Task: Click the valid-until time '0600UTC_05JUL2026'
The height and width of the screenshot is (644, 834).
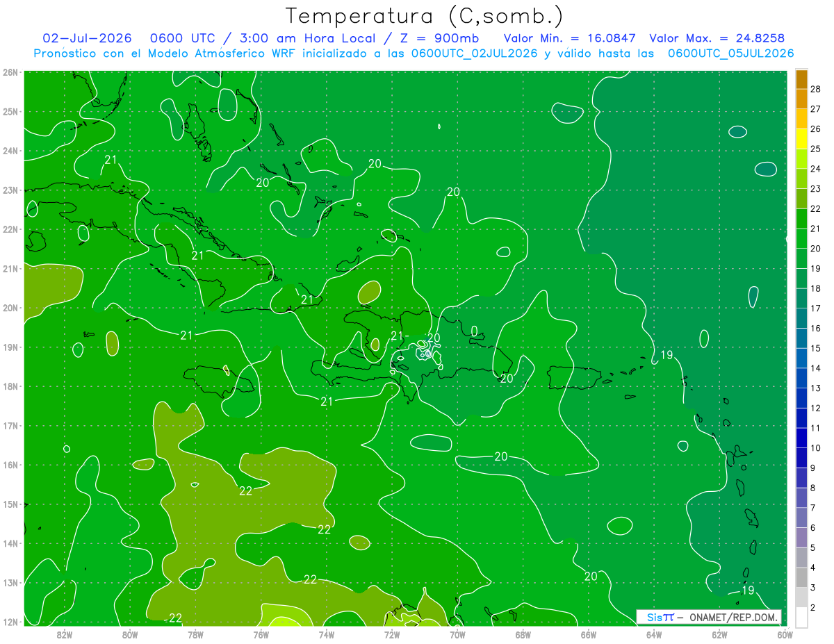Action: 731,53
